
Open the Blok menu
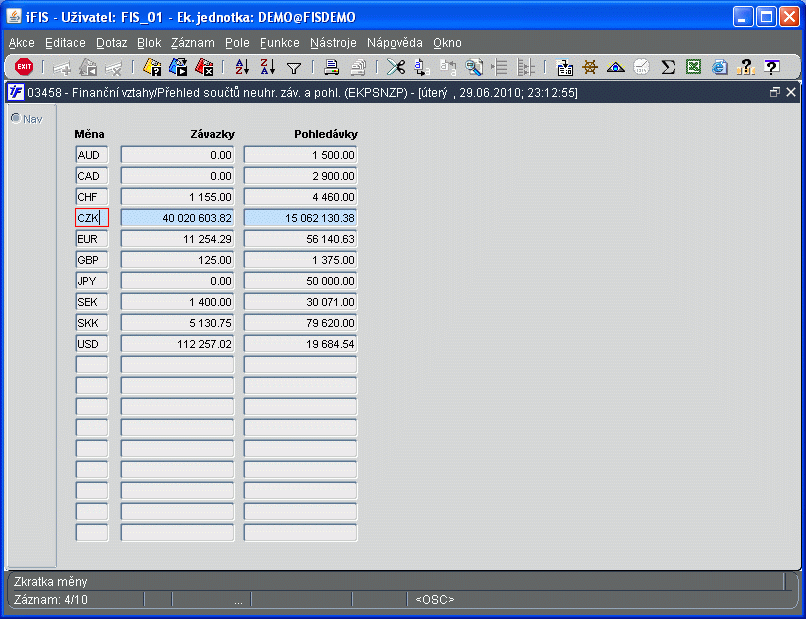pyautogui.click(x=149, y=43)
